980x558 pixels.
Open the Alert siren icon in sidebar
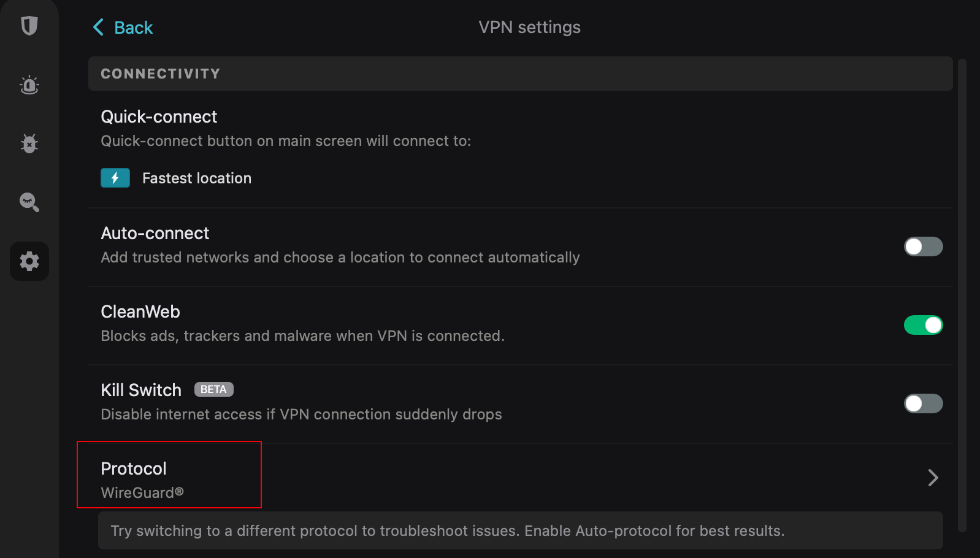click(x=29, y=85)
